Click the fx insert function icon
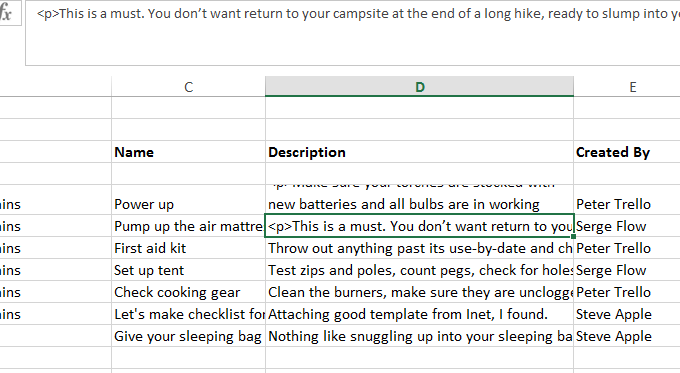Screen dimensions: 680x373 [6, 13]
